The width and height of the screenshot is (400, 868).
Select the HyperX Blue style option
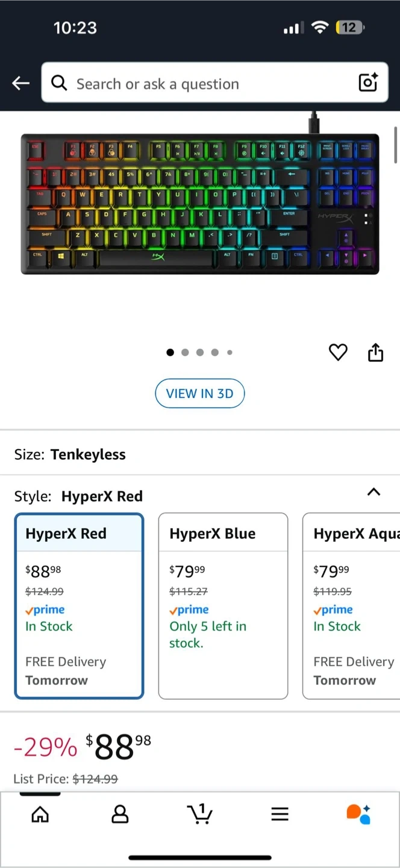click(223, 606)
